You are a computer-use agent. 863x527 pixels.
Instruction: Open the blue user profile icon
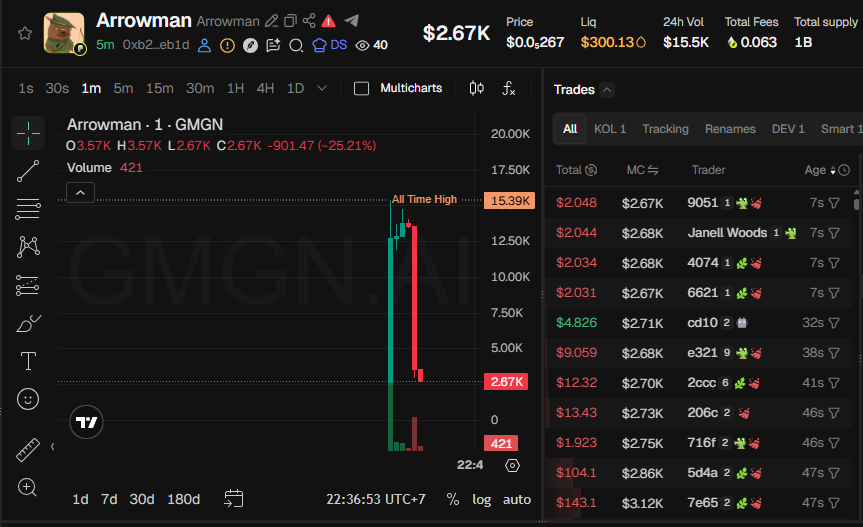(204, 45)
